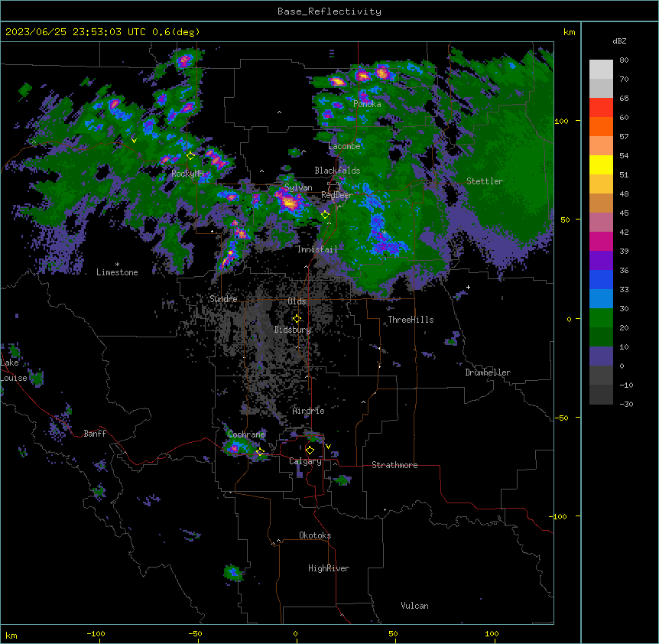The height and width of the screenshot is (644, 659).
Task: Click the km unit label at bottom left
Action: pos(11,635)
